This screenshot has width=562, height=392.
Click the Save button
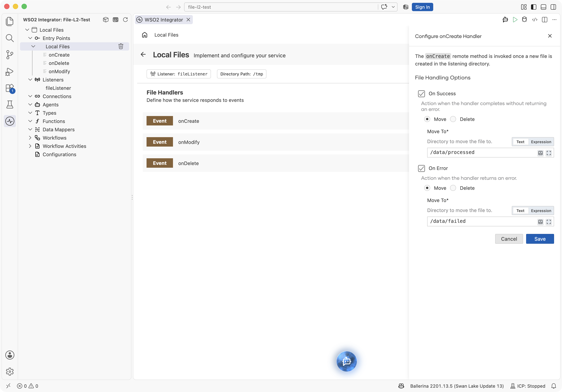click(540, 239)
